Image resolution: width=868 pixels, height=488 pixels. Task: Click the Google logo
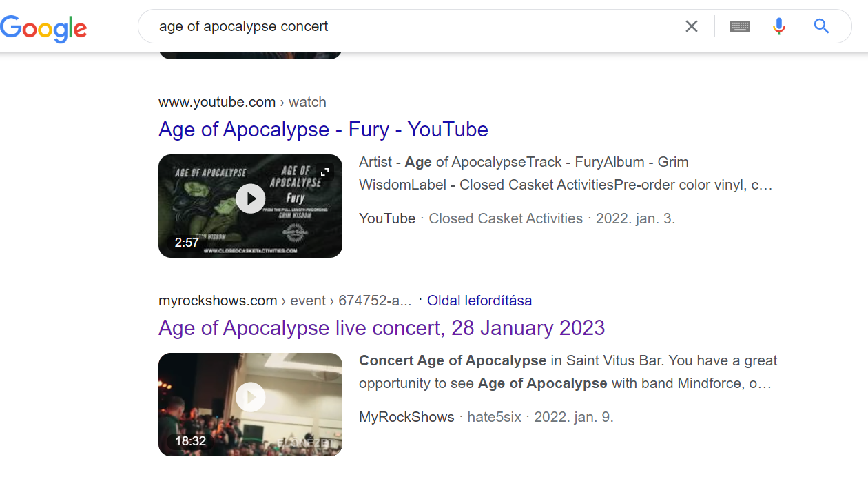click(43, 28)
